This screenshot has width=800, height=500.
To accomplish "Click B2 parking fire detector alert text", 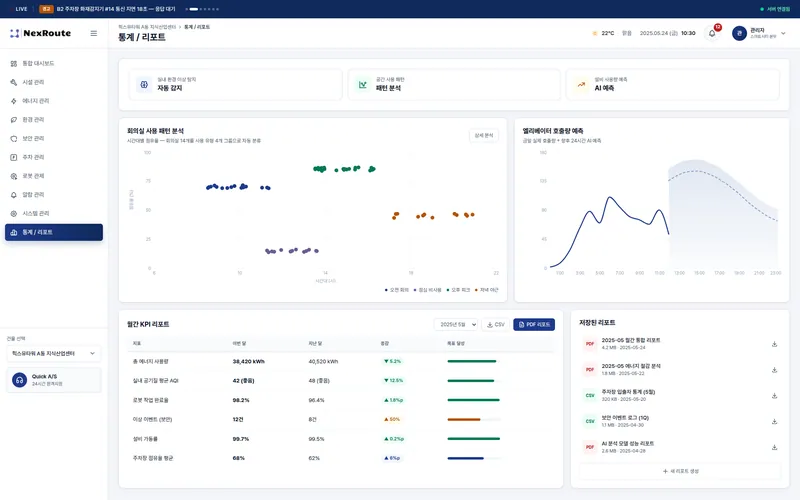I will point(116,9).
